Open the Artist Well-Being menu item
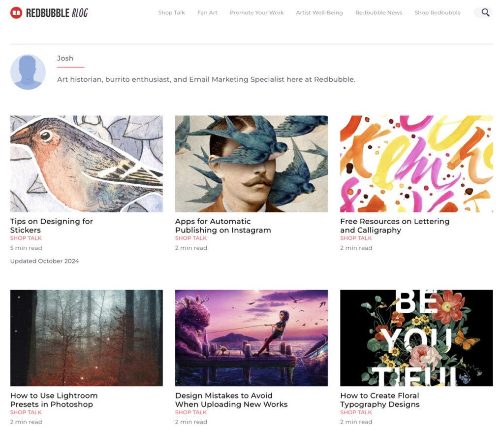The width and height of the screenshot is (504, 434). click(319, 13)
